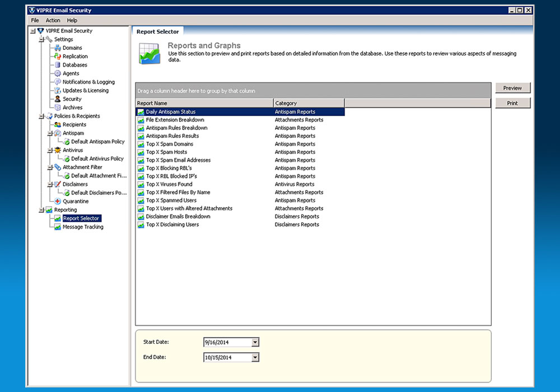This screenshot has width=560, height=392.
Task: Click the VIPRE shield icon at the tree root
Action: click(40, 31)
